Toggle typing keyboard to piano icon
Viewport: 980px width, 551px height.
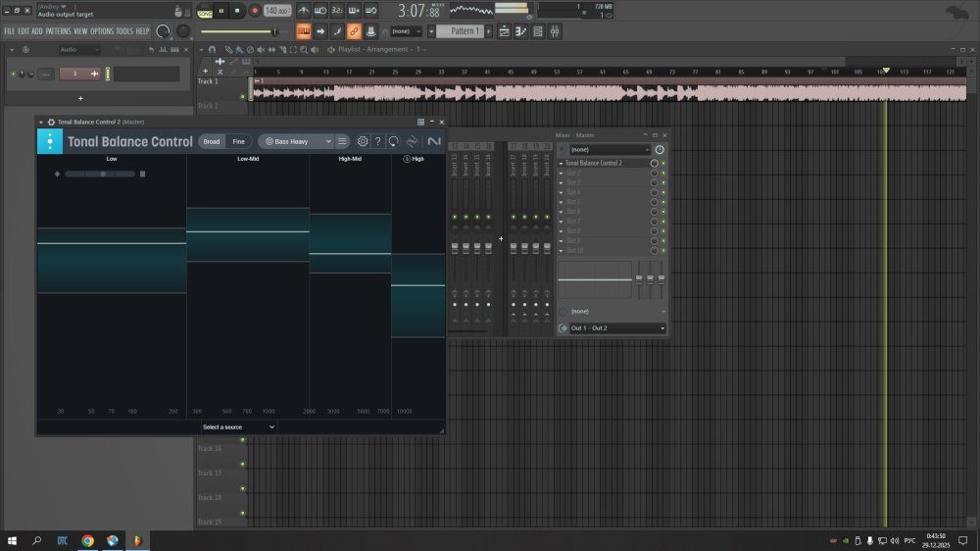coord(303,31)
